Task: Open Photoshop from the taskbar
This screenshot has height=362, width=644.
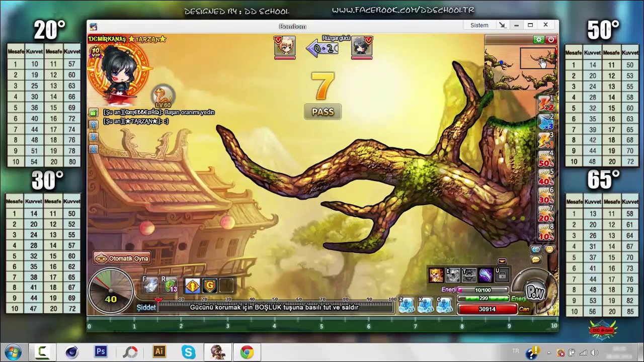Action: coord(101,352)
